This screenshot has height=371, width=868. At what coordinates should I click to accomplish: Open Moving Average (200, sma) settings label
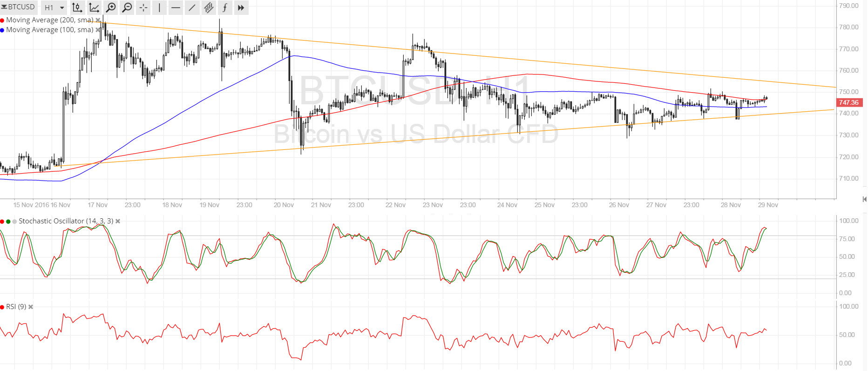pos(50,20)
